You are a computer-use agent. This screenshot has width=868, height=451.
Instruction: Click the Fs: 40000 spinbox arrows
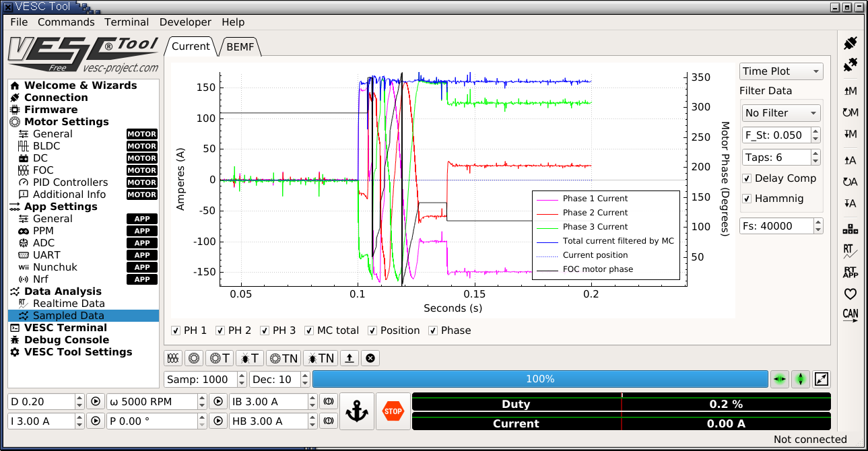pos(819,226)
